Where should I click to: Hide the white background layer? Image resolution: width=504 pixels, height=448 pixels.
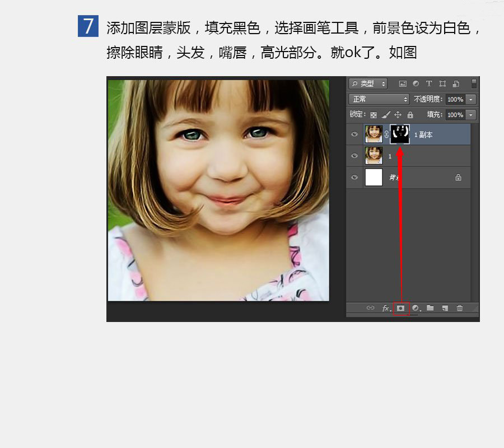pyautogui.click(x=354, y=178)
